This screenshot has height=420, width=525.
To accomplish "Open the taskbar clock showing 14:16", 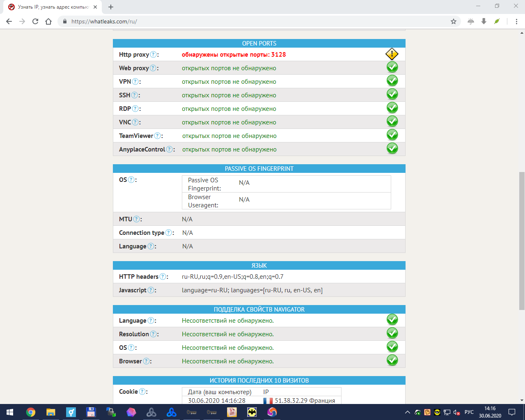I will click(x=490, y=412).
